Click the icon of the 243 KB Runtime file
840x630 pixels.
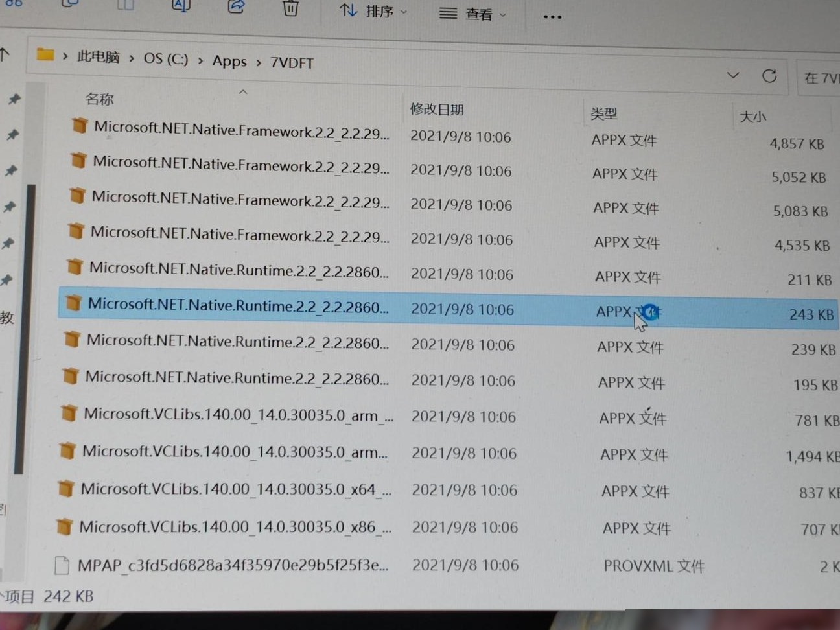point(73,302)
